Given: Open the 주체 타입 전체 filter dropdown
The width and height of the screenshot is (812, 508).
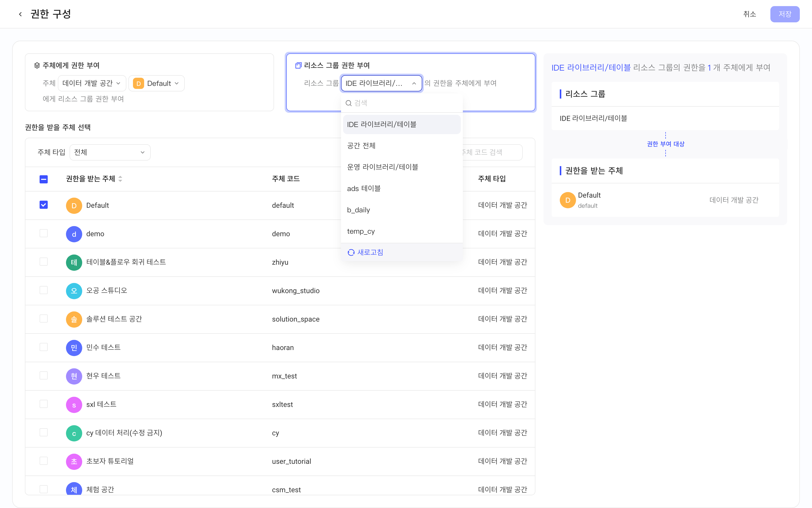Looking at the screenshot, I should [x=110, y=153].
